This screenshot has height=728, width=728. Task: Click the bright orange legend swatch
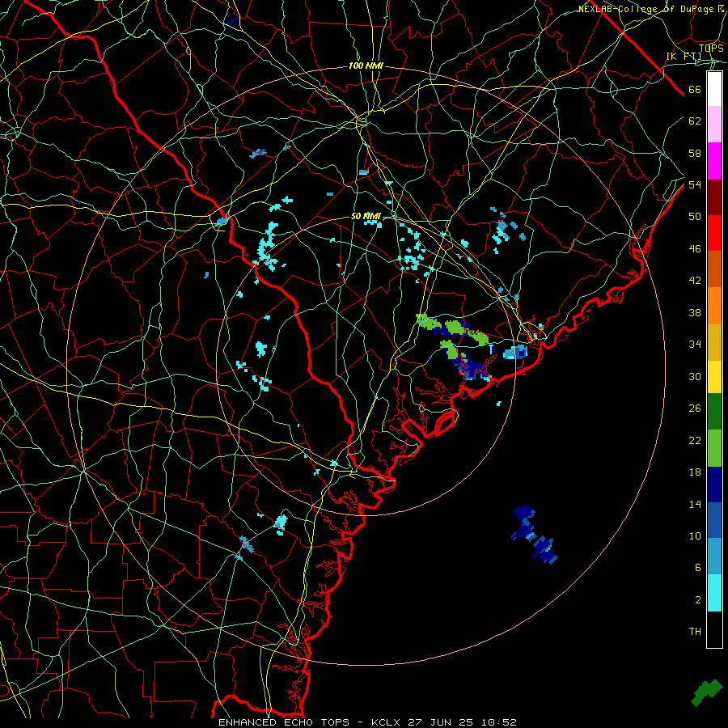pyautogui.click(x=714, y=305)
